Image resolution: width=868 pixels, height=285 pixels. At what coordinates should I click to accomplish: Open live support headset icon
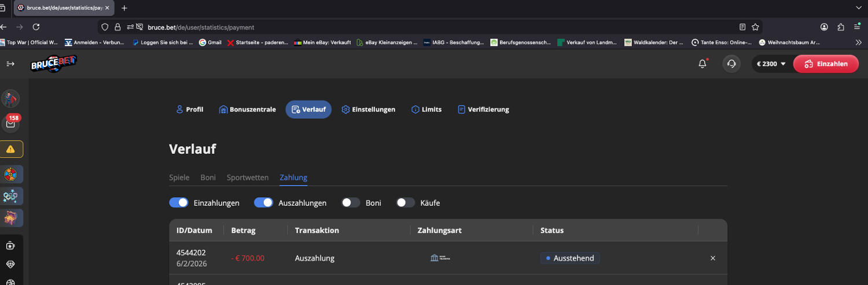click(x=731, y=64)
